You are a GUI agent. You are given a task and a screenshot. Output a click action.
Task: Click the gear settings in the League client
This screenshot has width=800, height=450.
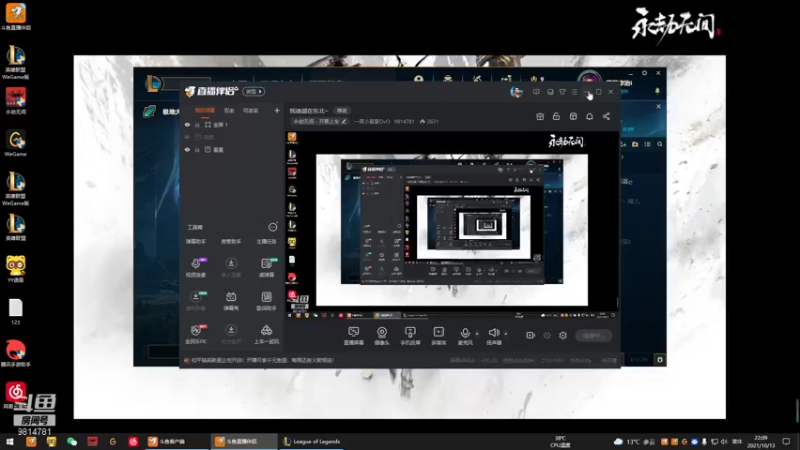pos(644,73)
